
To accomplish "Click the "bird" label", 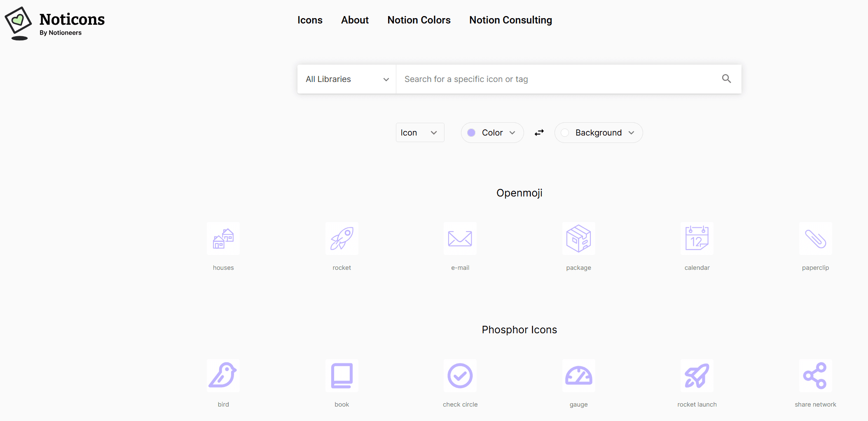I will [223, 405].
